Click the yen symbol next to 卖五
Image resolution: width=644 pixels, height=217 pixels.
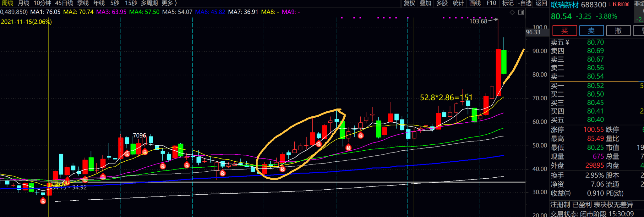tap(567, 42)
